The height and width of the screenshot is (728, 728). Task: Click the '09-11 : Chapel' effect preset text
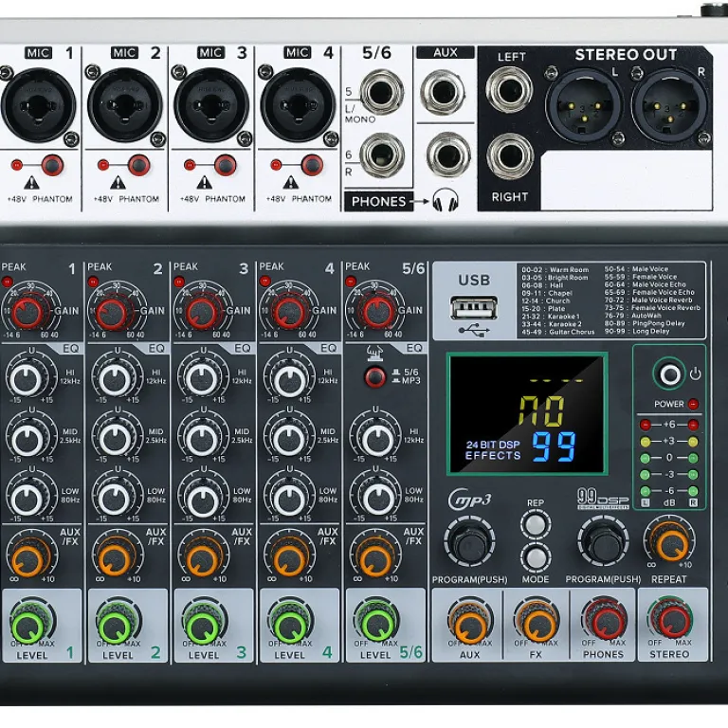(547, 293)
